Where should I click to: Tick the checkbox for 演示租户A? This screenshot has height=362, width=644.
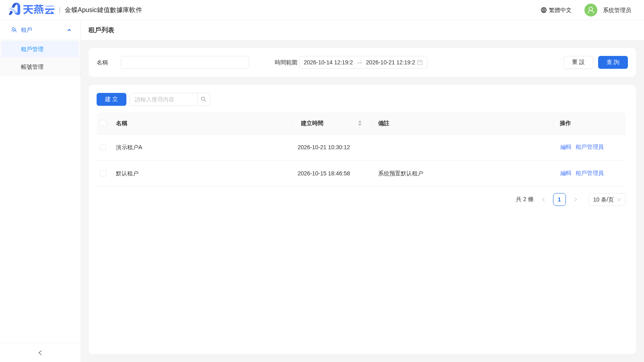[103, 147]
